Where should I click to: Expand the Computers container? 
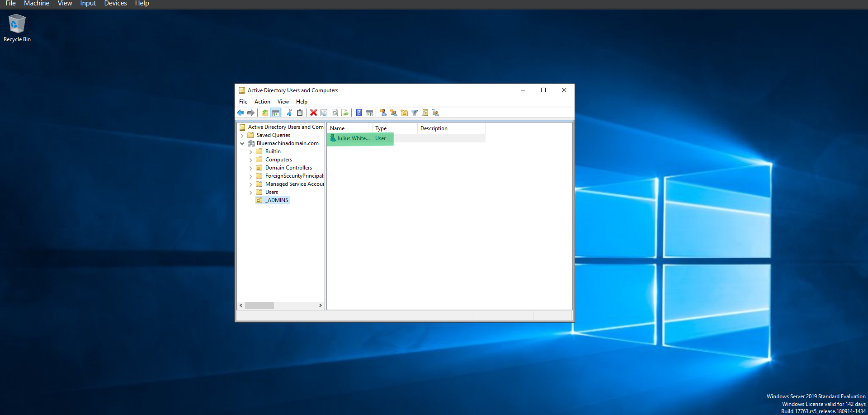pyautogui.click(x=251, y=160)
